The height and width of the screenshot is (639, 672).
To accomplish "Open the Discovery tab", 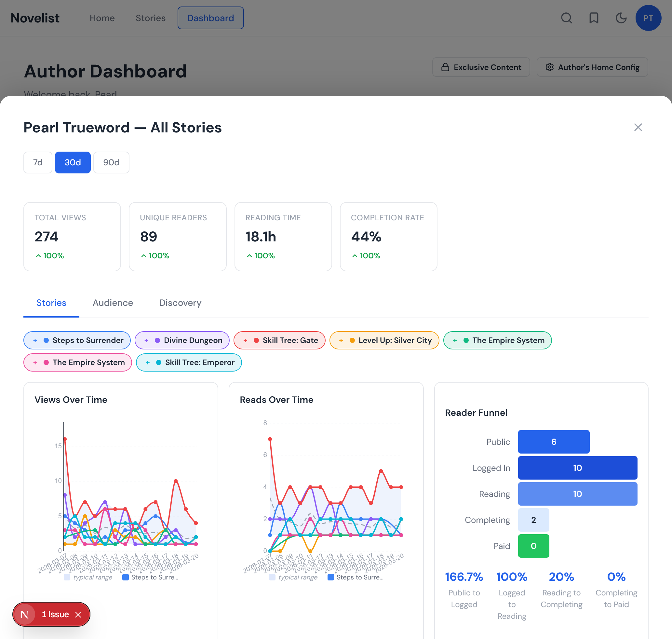I will tap(180, 303).
